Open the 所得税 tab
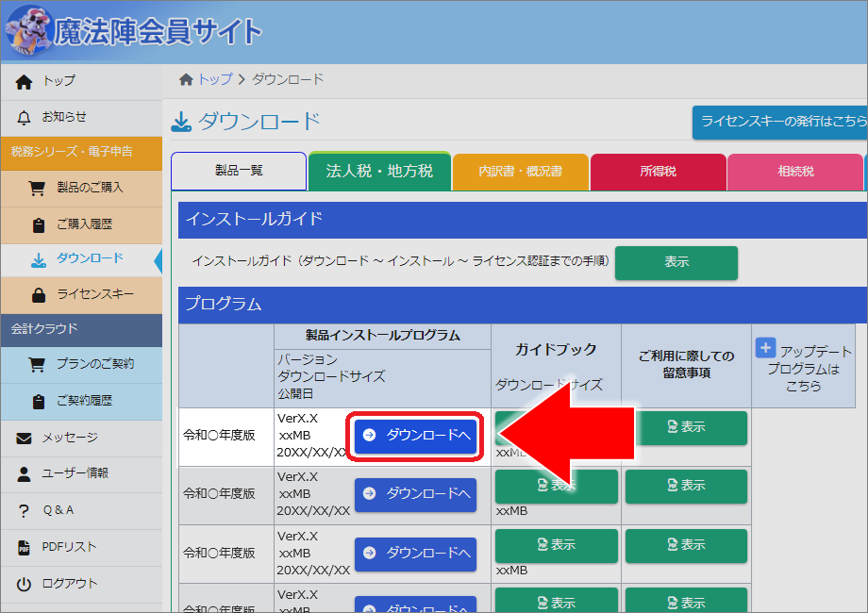868x613 pixels. (658, 173)
